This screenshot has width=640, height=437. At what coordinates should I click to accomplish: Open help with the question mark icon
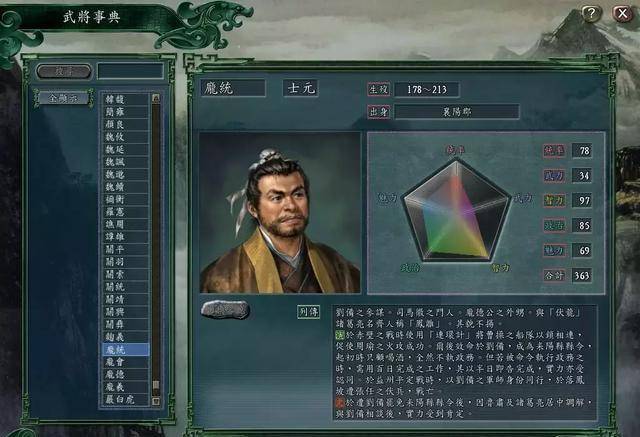point(591,14)
